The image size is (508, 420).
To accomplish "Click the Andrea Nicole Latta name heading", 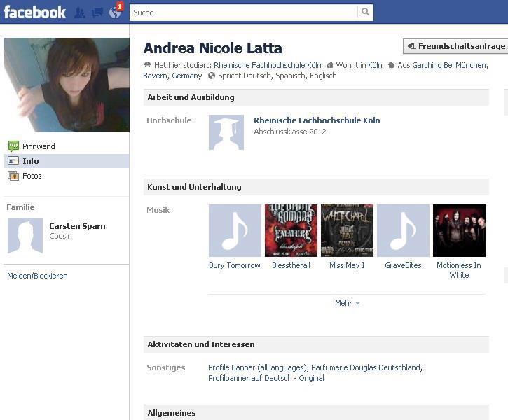I will 212,48.
